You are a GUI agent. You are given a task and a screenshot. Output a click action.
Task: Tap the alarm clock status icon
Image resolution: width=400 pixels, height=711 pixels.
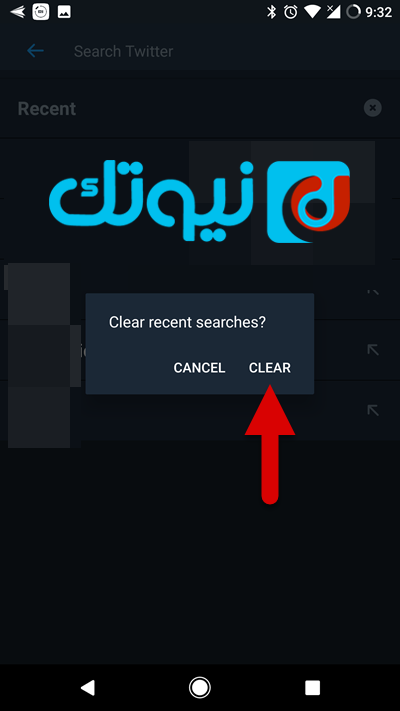291,12
